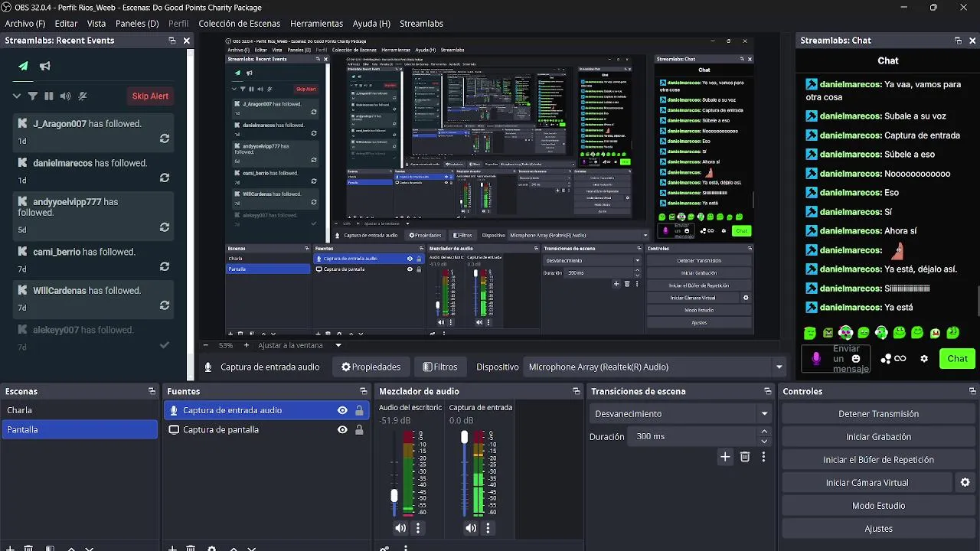Delete the scene transition
The image size is (980, 551).
coord(745,457)
